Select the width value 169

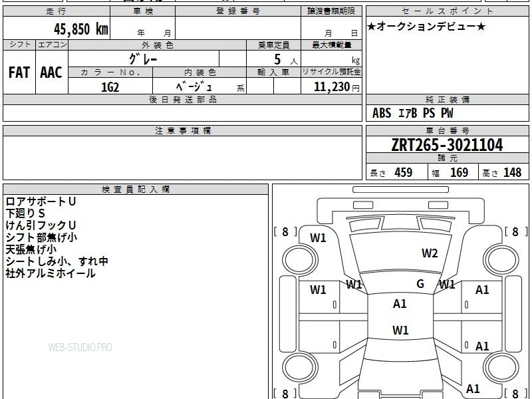coord(459,172)
